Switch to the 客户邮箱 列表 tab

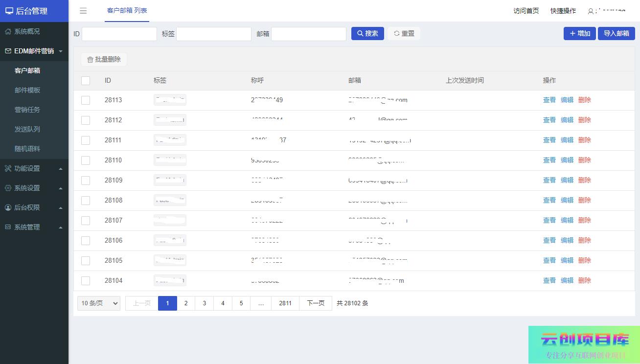pos(127,11)
